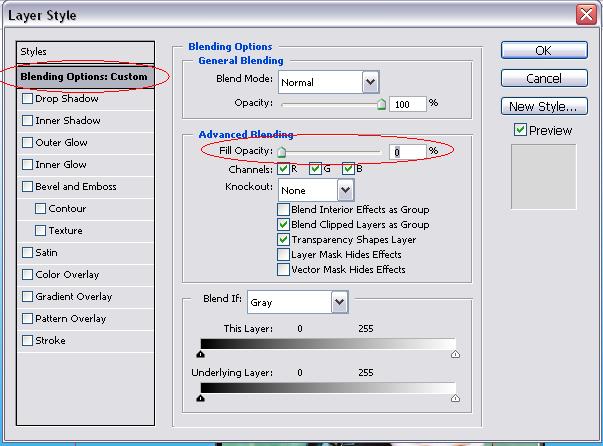Image resolution: width=603 pixels, height=446 pixels.
Task: Enable Layer Mask Hides Effects
Action: click(283, 254)
